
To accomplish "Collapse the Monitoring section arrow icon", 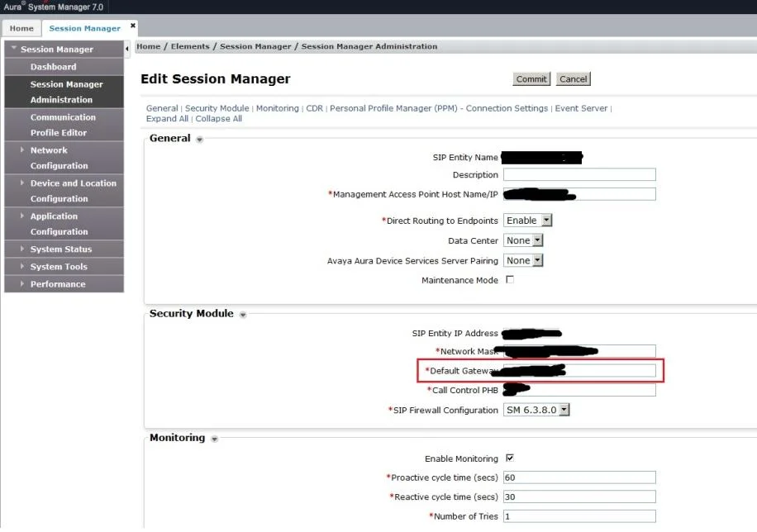I will click(x=214, y=439).
